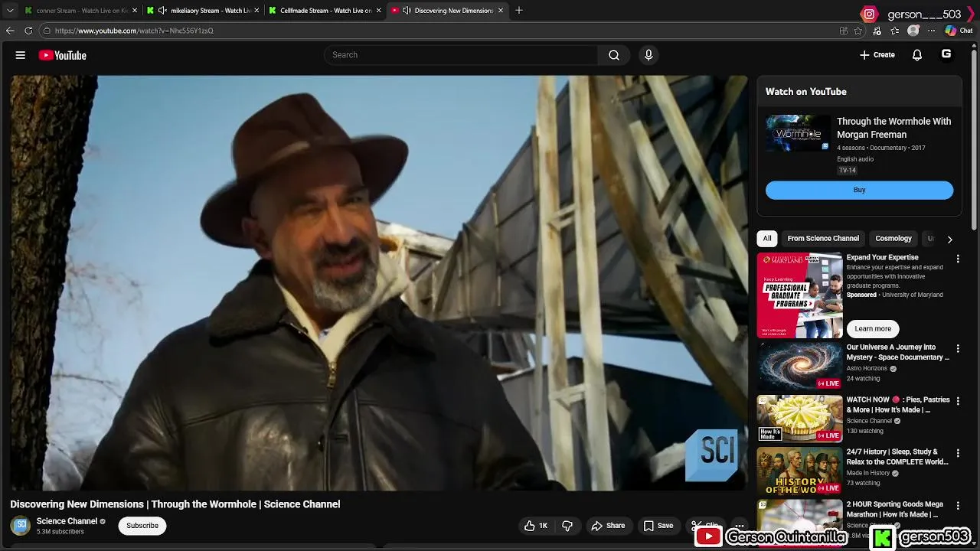Screen dimensions: 980x551
Task: Reload the page with the refresh icon
Action: pos(28,31)
